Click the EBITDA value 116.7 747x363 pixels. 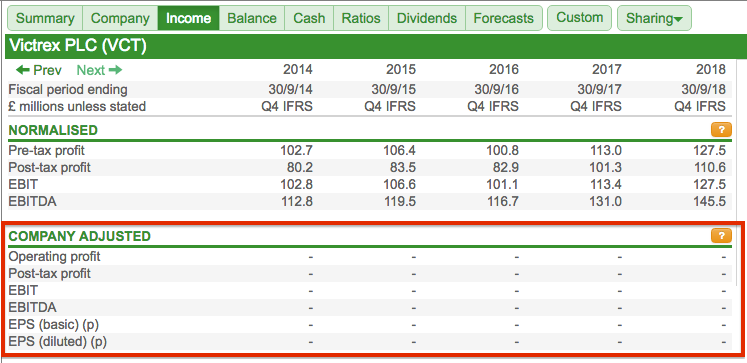(503, 202)
